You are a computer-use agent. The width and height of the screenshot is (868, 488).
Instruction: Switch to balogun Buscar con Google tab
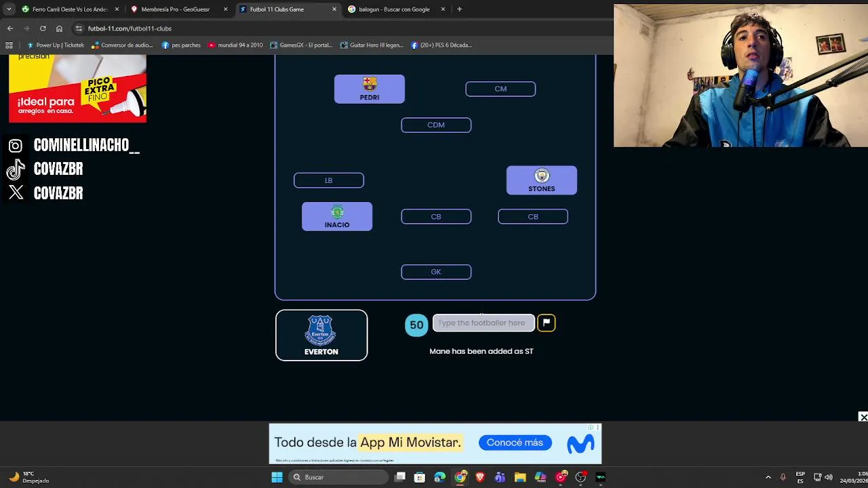pyautogui.click(x=396, y=9)
